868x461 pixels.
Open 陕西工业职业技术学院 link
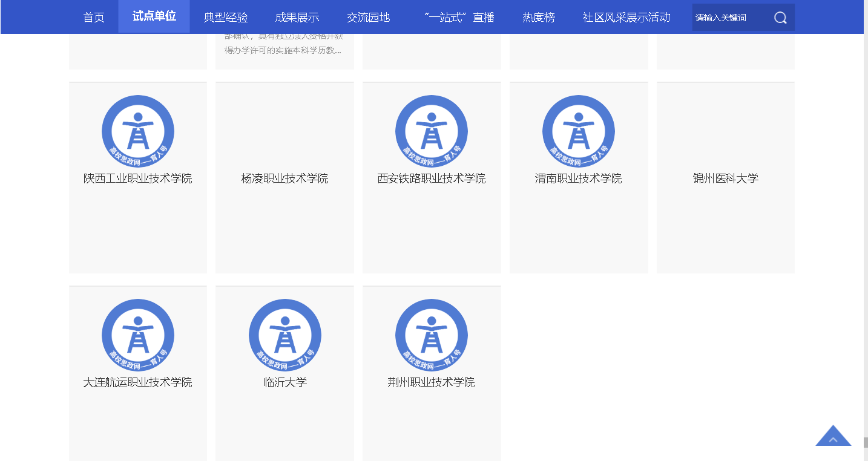tap(138, 178)
